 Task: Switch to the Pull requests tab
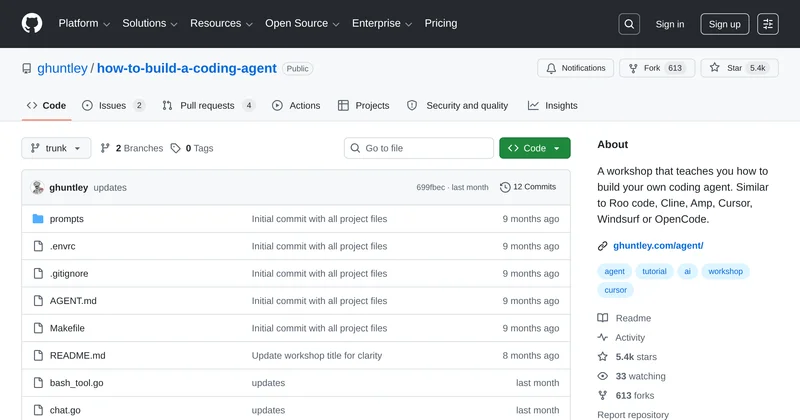[208, 105]
